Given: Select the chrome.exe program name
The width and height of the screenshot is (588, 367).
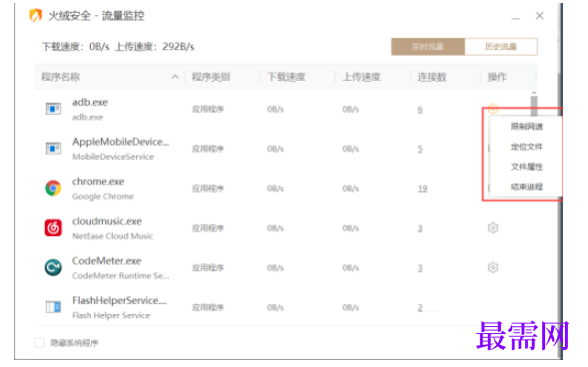Looking at the screenshot, I should 98,182.
